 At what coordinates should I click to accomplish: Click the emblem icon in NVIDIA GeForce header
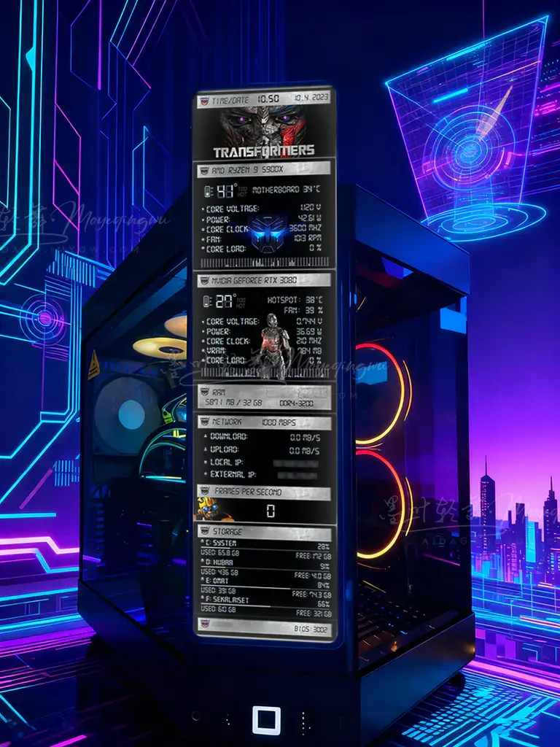(x=204, y=280)
